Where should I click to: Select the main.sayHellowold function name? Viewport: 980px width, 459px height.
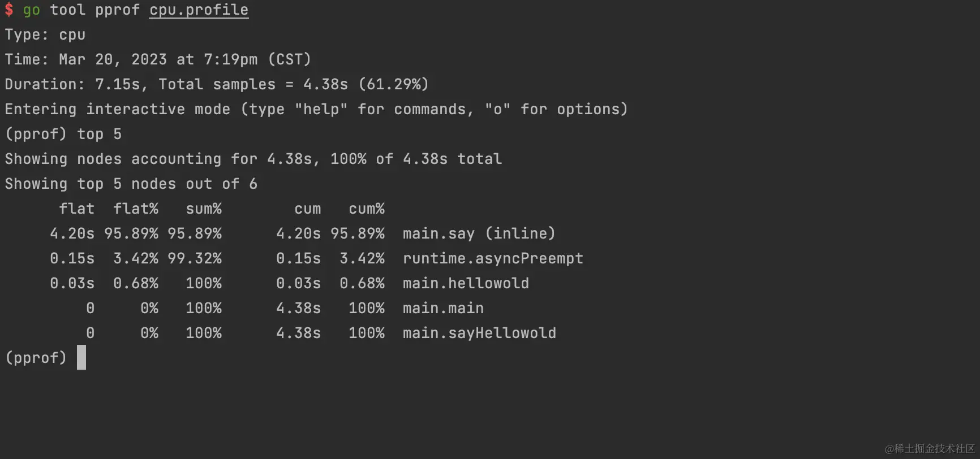(x=479, y=333)
